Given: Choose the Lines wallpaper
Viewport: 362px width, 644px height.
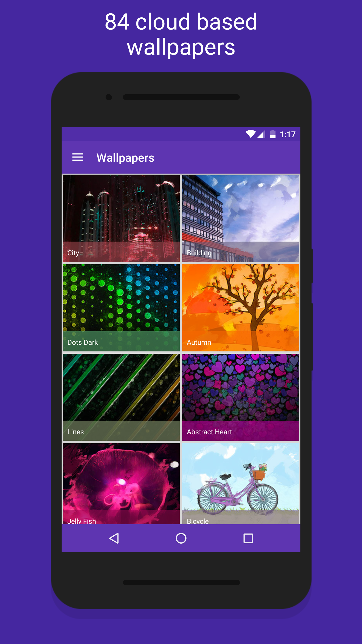Looking at the screenshot, I should click(121, 397).
